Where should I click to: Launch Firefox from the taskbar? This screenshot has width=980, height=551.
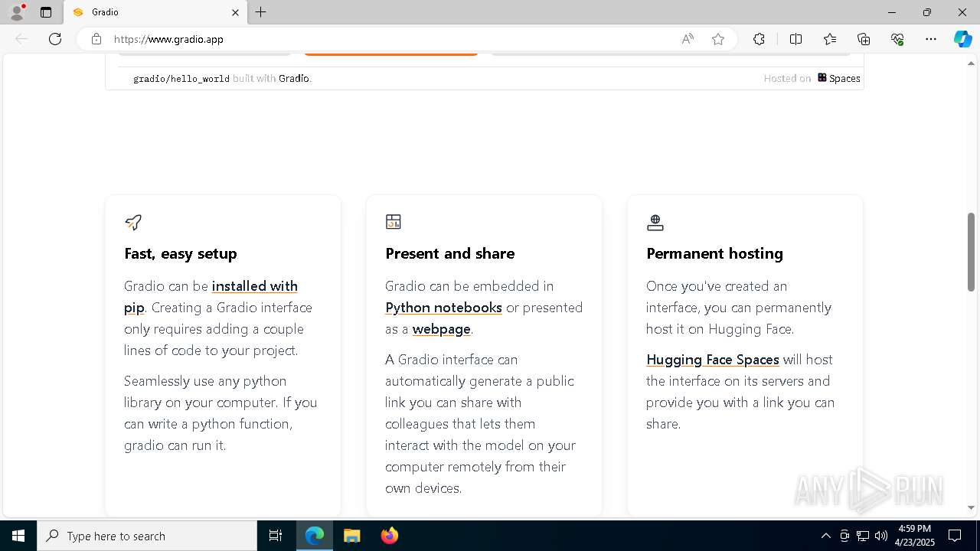(389, 536)
